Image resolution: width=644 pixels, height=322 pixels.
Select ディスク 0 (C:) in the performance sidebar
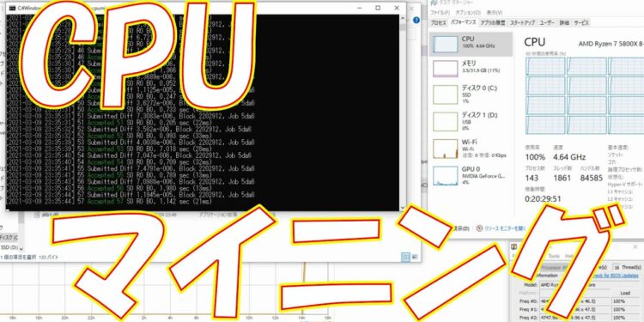471,94
